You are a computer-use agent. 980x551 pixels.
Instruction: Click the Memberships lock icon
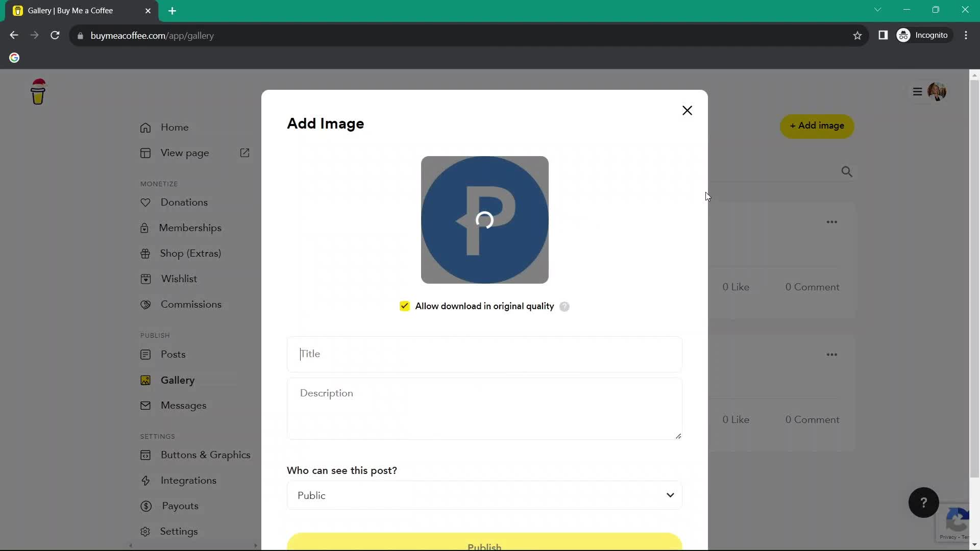144,228
